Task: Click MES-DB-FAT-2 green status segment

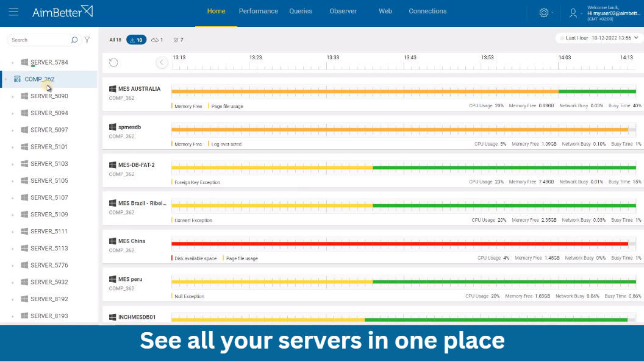Action: [x=504, y=168]
